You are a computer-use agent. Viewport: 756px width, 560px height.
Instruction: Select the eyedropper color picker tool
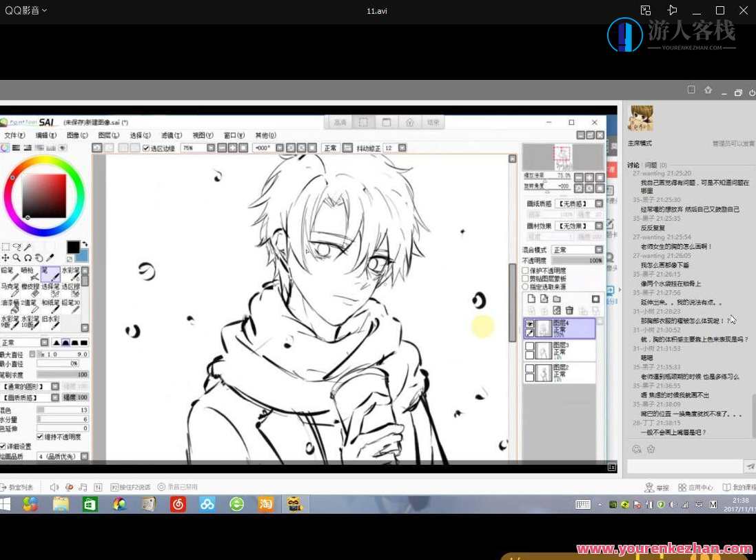point(50,258)
